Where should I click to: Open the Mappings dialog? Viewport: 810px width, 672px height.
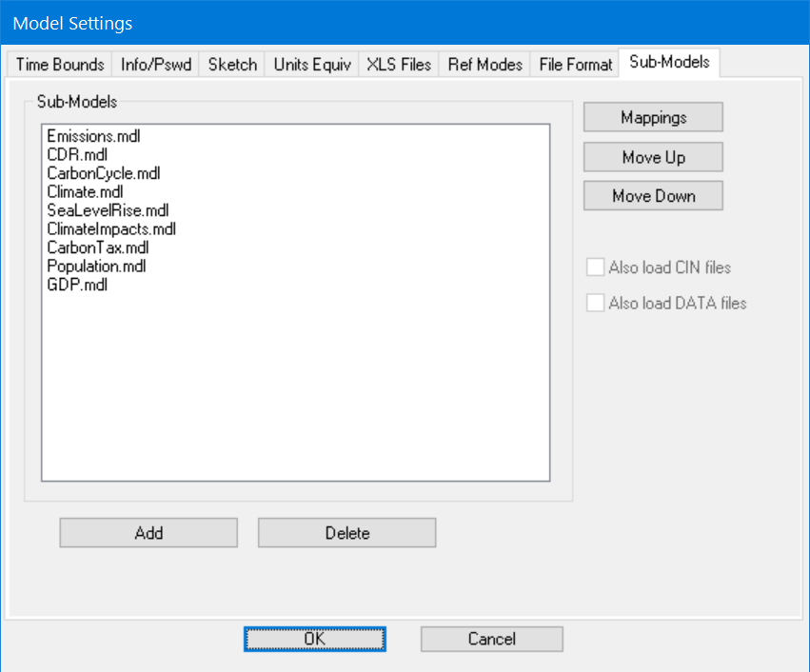[x=652, y=117]
